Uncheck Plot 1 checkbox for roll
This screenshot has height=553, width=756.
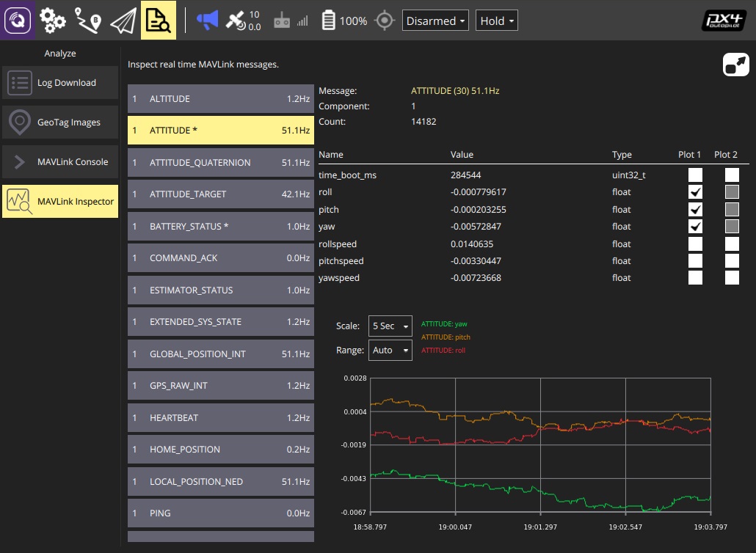click(x=695, y=192)
